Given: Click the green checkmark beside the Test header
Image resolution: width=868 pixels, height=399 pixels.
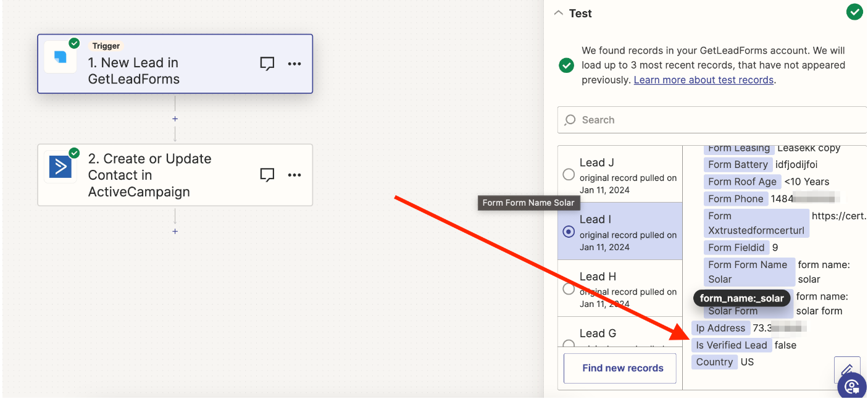Looking at the screenshot, I should [854, 12].
